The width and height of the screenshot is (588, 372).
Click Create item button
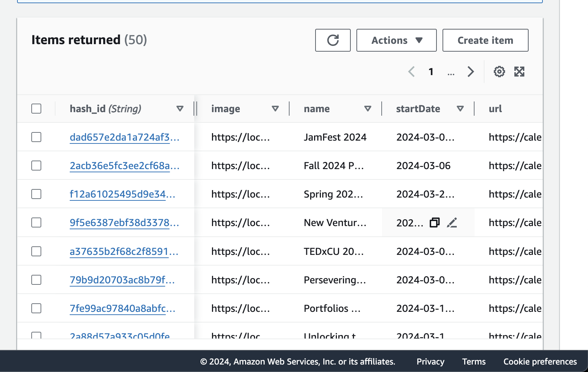point(485,40)
